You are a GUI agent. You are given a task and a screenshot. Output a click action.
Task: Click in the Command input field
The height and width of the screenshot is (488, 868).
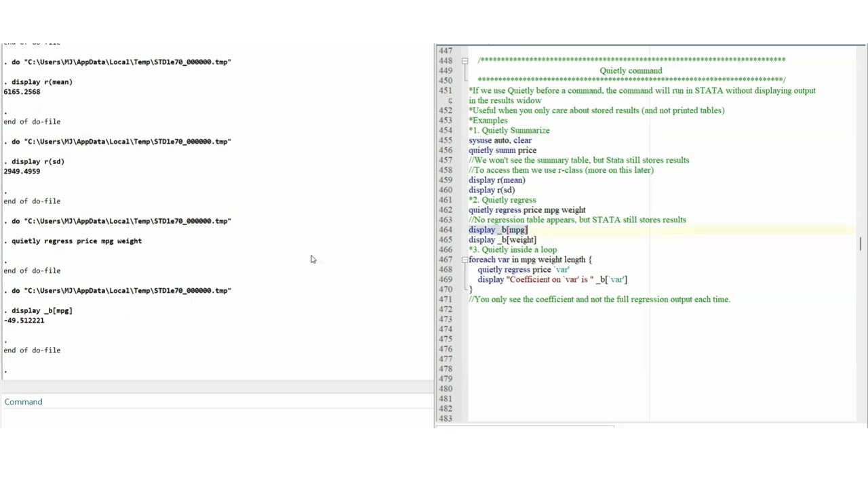point(217,418)
